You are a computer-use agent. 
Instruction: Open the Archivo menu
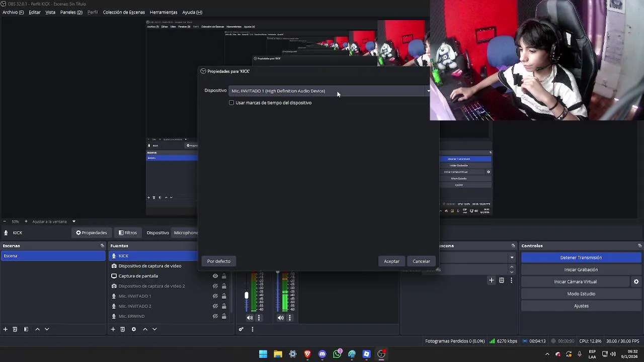(x=13, y=12)
